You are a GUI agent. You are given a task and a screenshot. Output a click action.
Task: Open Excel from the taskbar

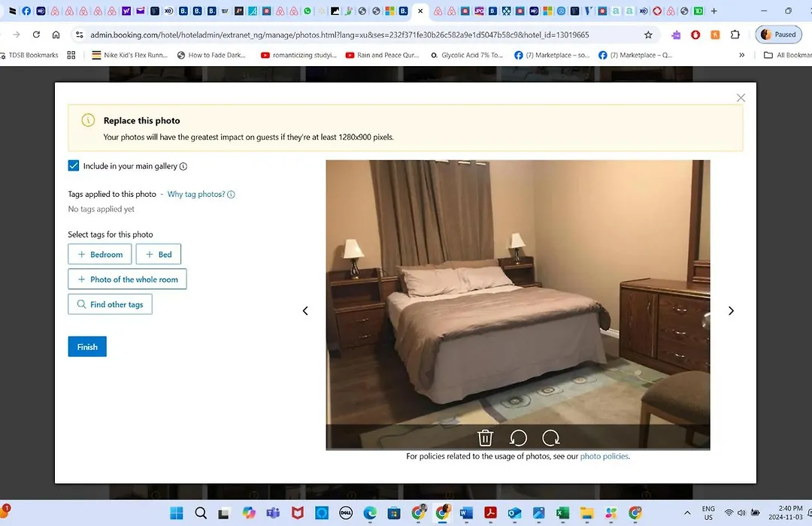[562, 513]
